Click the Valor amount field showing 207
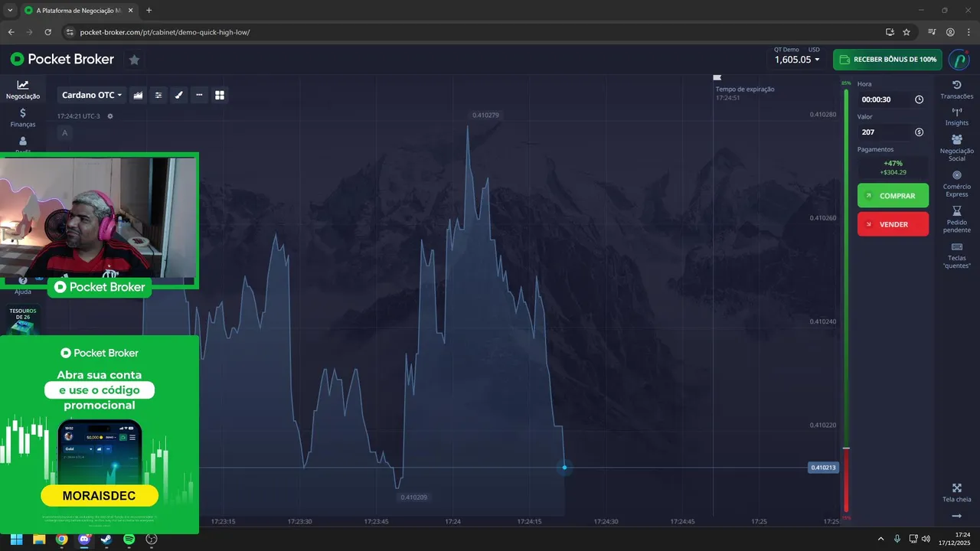 [885, 132]
